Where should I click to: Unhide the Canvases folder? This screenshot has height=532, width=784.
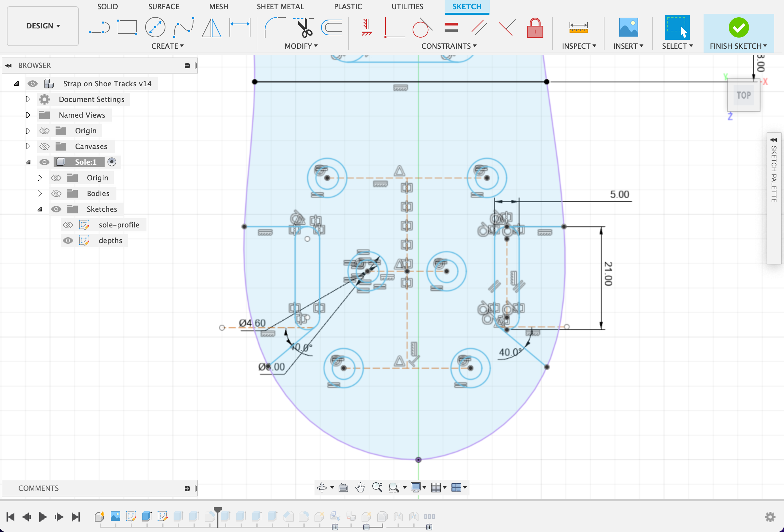click(x=44, y=146)
